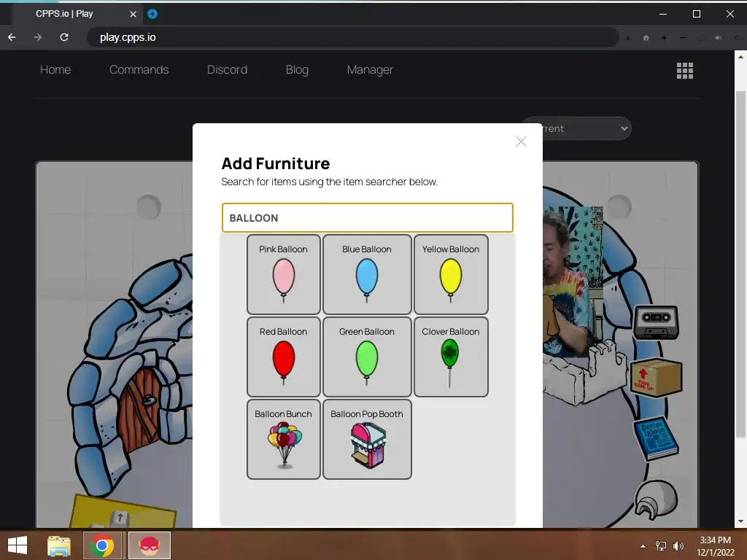747x560 pixels.
Task: Select the Pink Balloon furniture item
Action: click(x=284, y=274)
